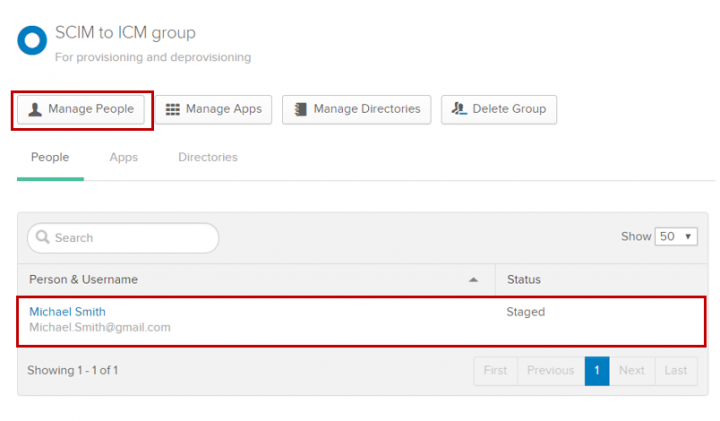
Task: Go to page 1 in pagination
Action: [596, 370]
